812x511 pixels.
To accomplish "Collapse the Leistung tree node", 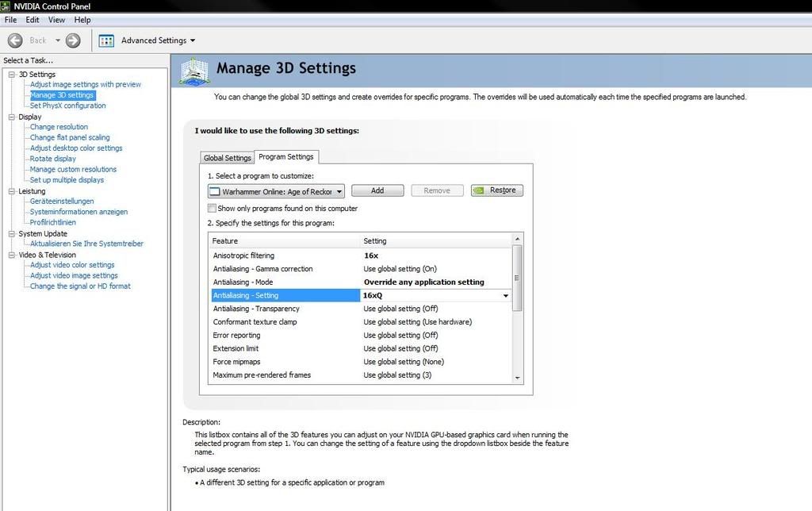I will point(11,191).
